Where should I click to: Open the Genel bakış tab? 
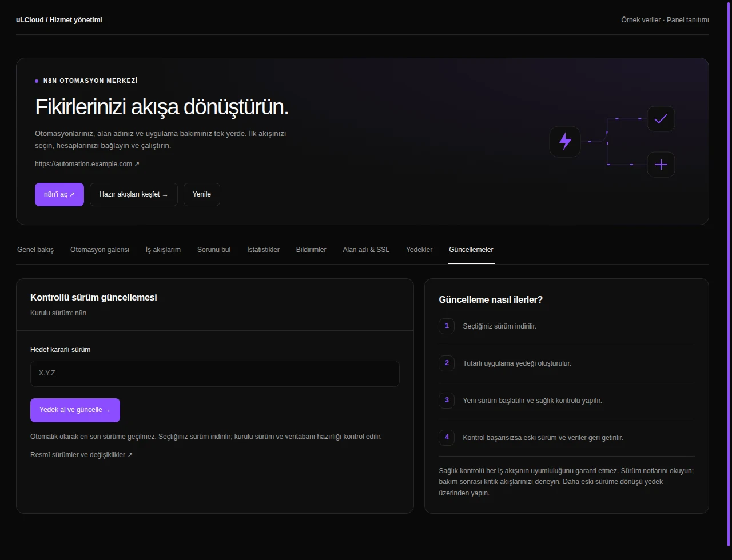click(35, 250)
